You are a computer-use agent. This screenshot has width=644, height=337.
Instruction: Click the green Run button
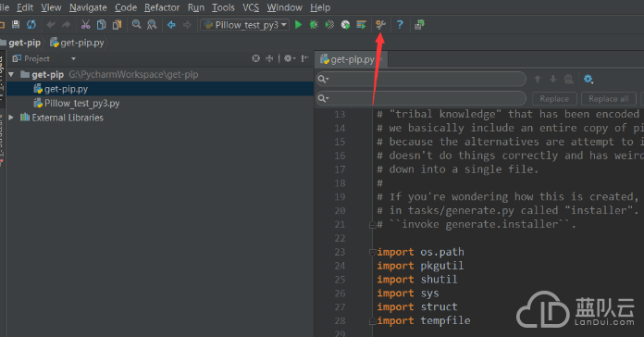click(298, 25)
